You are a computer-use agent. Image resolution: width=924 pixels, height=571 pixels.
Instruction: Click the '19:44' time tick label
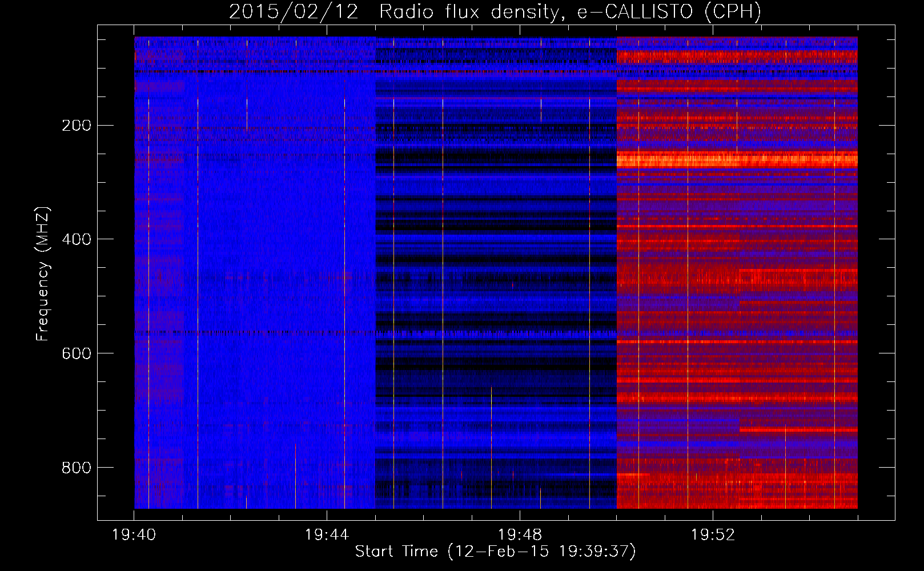(x=327, y=535)
